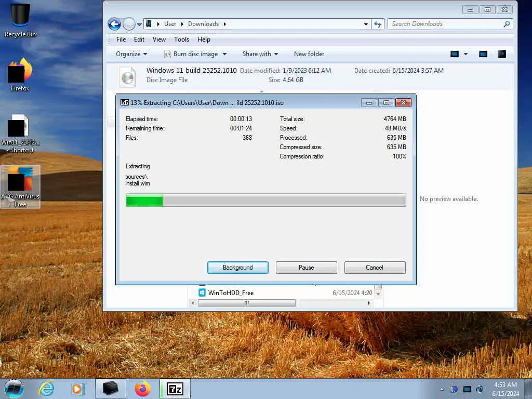Click the horizontal scrollbar thumb
This screenshot has height=399, width=532.
pyautogui.click(x=247, y=303)
